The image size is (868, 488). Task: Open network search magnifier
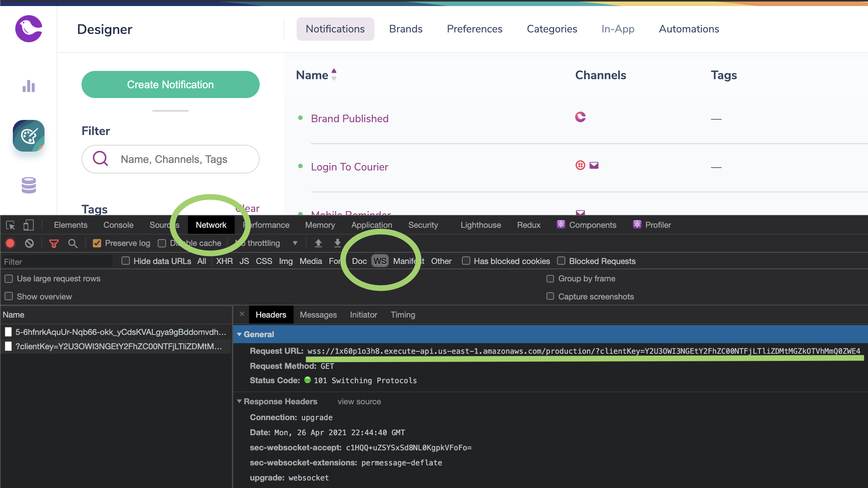[x=73, y=244]
